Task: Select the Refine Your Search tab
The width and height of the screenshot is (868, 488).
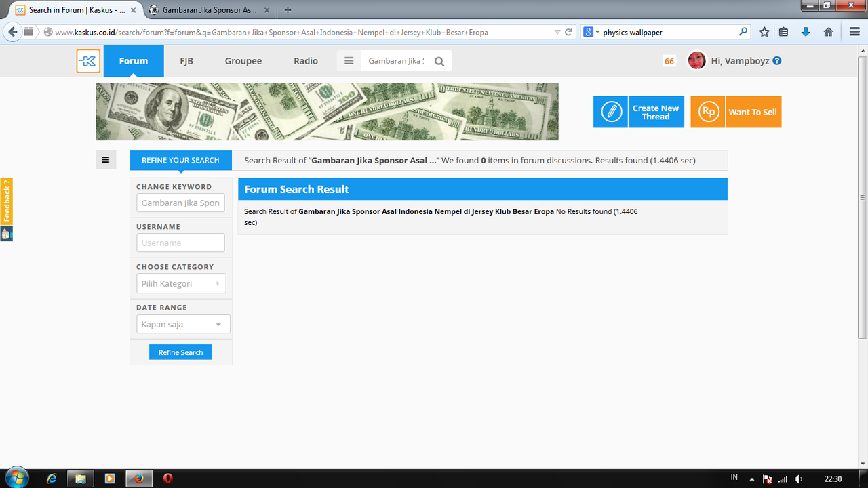Action: tap(180, 160)
